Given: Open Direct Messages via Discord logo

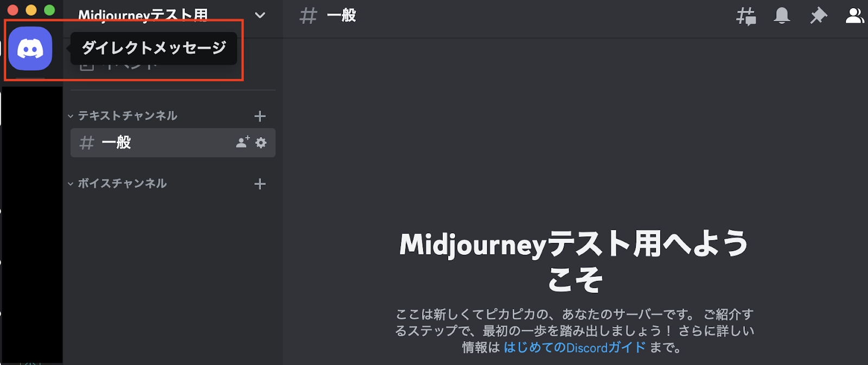Looking at the screenshot, I should pyautogui.click(x=30, y=48).
